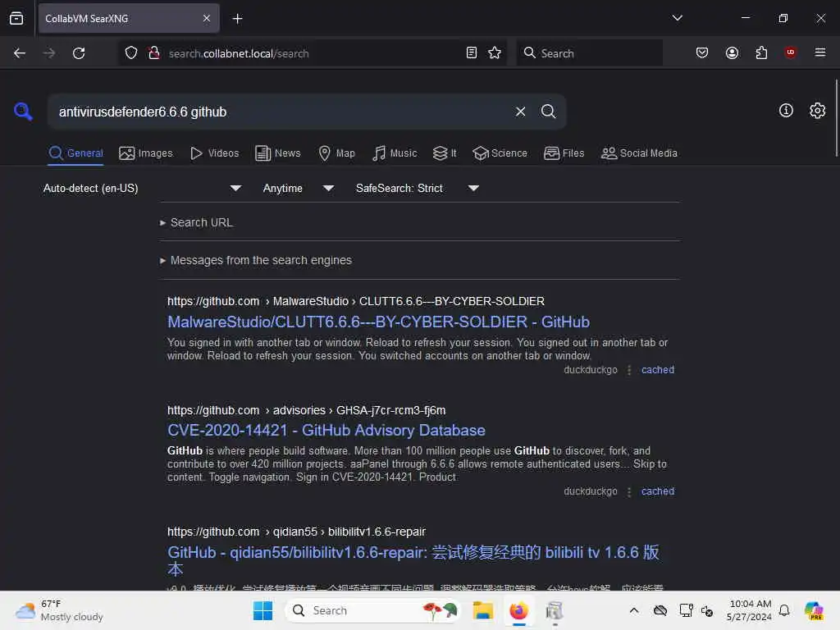This screenshot has width=840, height=630.
Task: Open the network tray icon
Action: point(686,610)
